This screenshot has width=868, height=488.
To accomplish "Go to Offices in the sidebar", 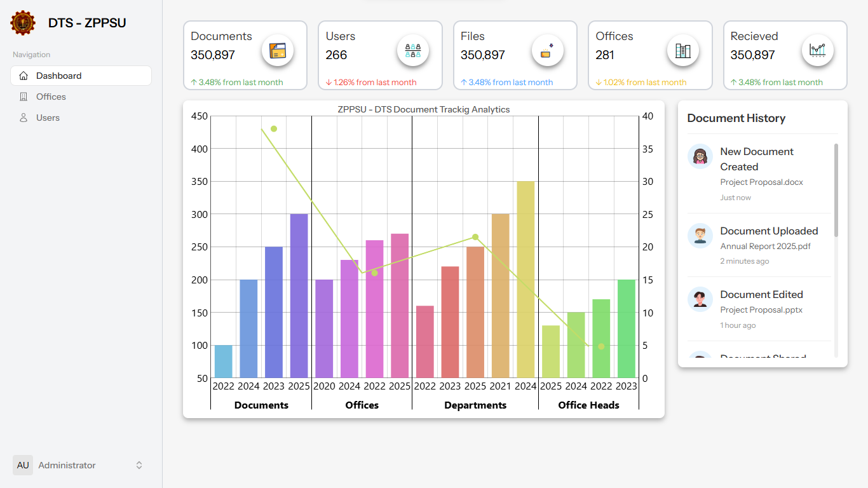I will pyautogui.click(x=51, y=97).
